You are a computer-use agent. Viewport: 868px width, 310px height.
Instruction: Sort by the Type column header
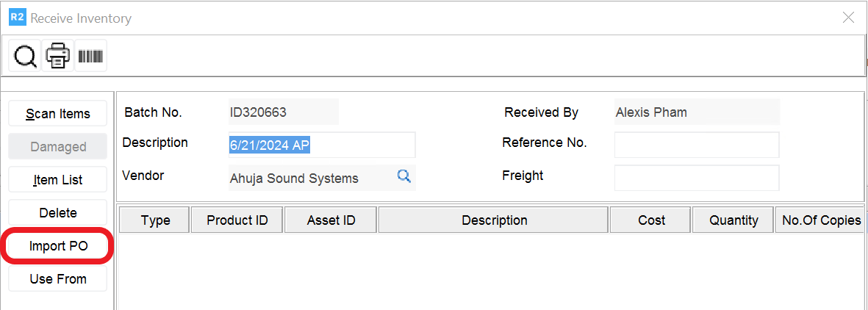tap(155, 220)
